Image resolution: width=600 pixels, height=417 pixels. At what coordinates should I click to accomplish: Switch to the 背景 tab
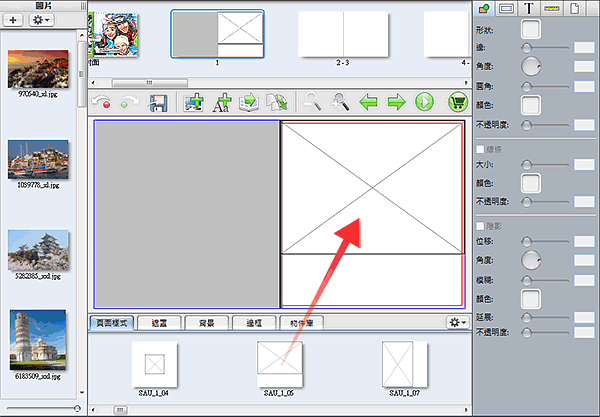(207, 323)
